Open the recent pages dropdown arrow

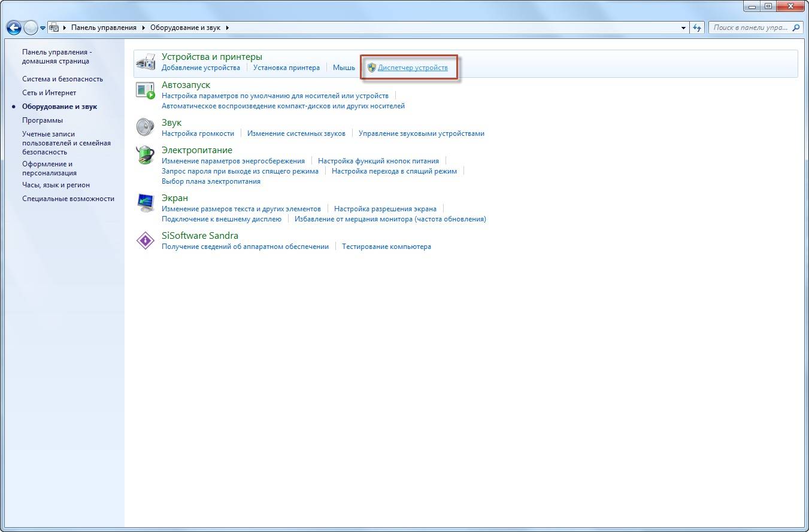click(x=43, y=28)
